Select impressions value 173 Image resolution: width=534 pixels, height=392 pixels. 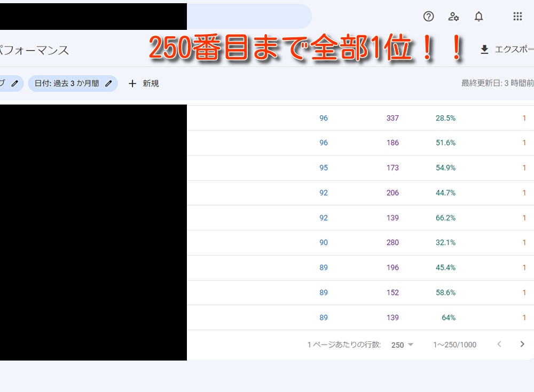[392, 168]
